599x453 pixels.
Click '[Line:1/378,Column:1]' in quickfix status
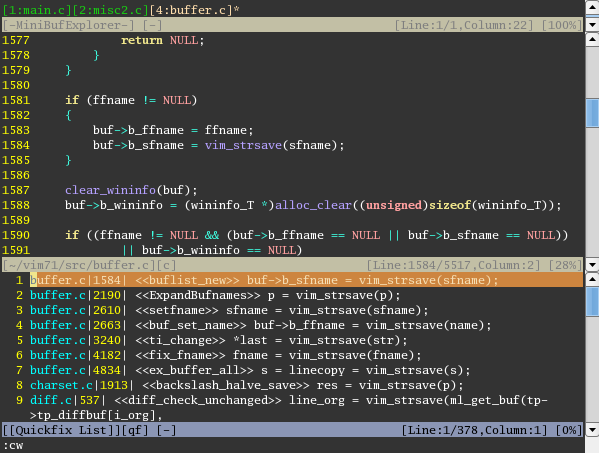474,430
